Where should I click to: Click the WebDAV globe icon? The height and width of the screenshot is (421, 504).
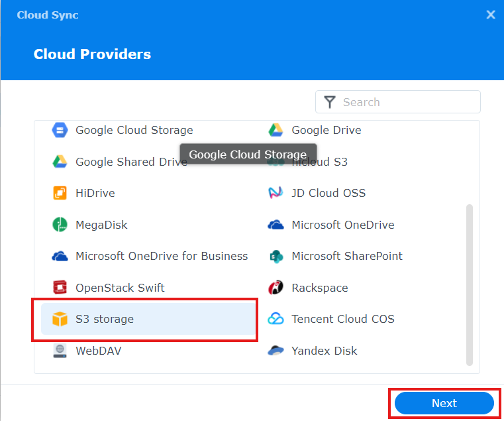click(x=60, y=351)
